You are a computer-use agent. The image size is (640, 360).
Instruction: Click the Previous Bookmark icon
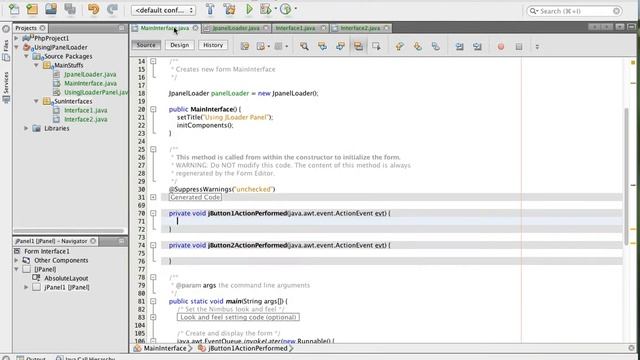coord(400,46)
